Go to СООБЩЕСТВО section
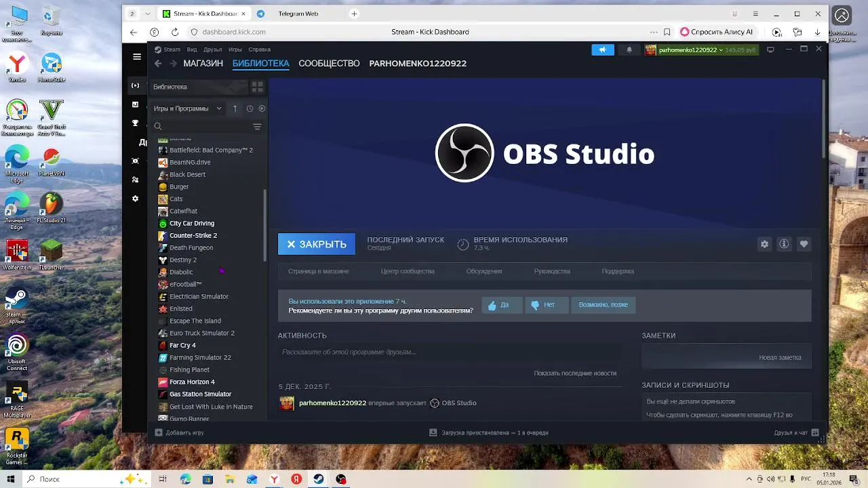Viewport: 868px width, 488px height. (329, 63)
